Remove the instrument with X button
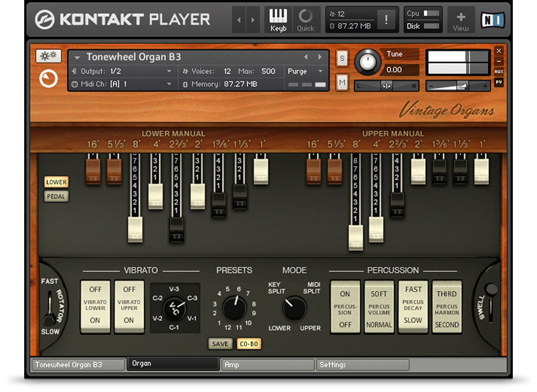This screenshot has width=537, height=392. click(x=499, y=51)
